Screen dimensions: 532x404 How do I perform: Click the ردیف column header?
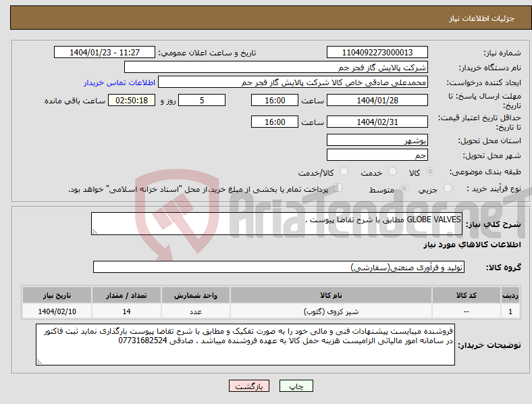coord(510,295)
